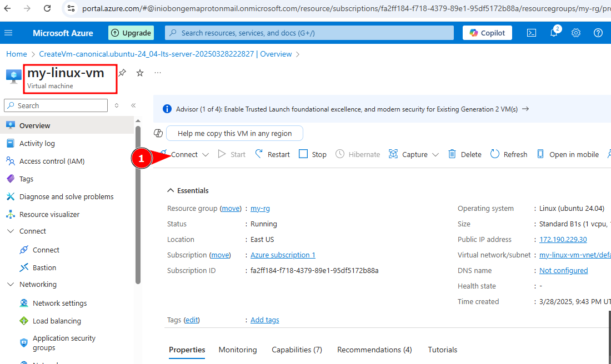Switch to the Monitoring tab

238,350
